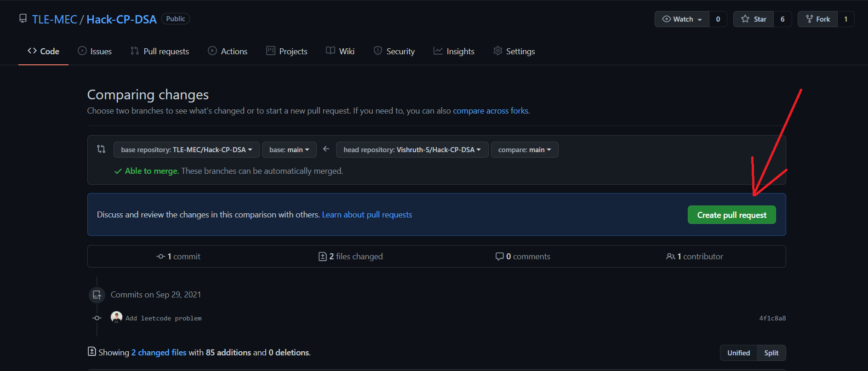Screen dimensions: 868x371
Task: Click the diff icon beside Showing 2 changed files
Action: point(92,352)
